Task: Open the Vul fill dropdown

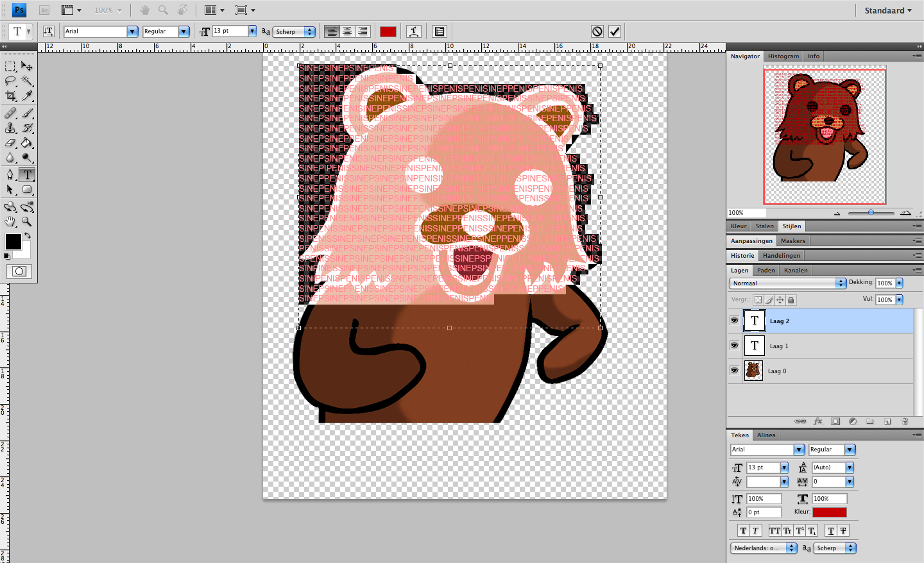Action: (x=900, y=299)
